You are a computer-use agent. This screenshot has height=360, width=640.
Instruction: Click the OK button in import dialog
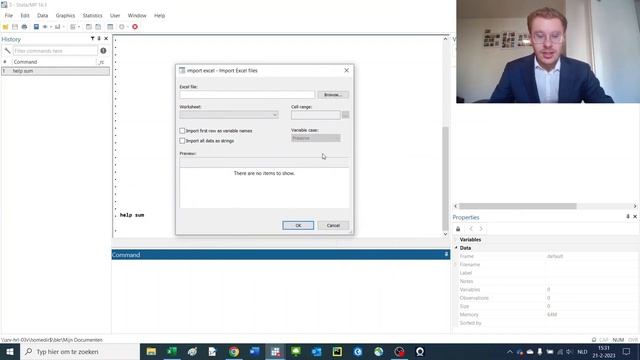point(298,225)
